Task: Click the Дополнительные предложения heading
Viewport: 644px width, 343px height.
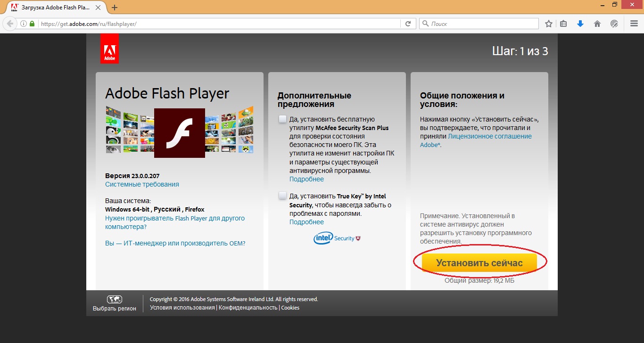Action: [314, 100]
